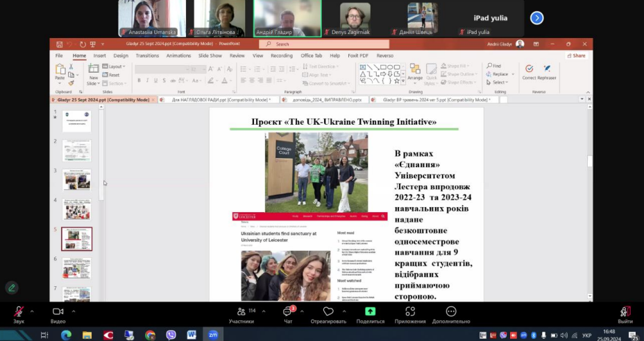The height and width of the screenshot is (341, 644).
Task: Click the line spacing icon
Action: pyautogui.click(x=292, y=69)
